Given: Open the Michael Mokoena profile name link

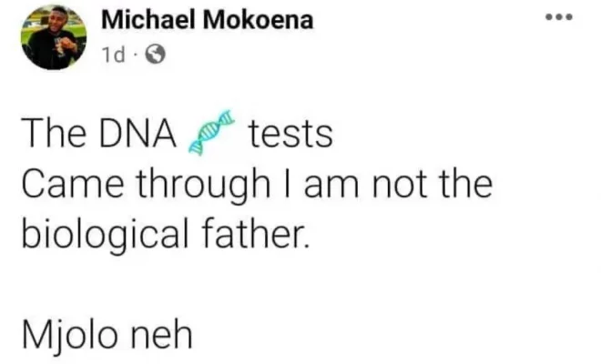Looking at the screenshot, I should point(207,20).
